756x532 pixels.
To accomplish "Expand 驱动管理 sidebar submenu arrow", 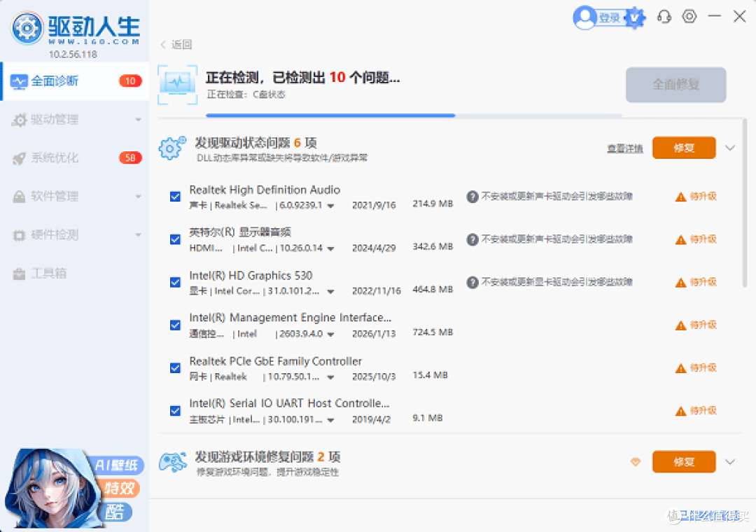I will pyautogui.click(x=139, y=120).
